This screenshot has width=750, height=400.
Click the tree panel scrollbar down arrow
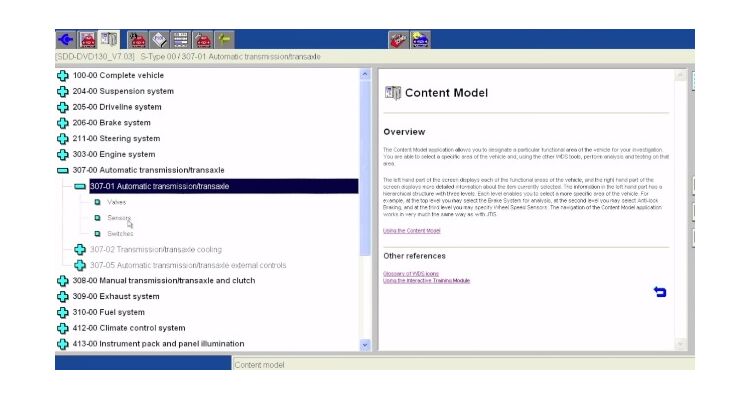point(364,344)
